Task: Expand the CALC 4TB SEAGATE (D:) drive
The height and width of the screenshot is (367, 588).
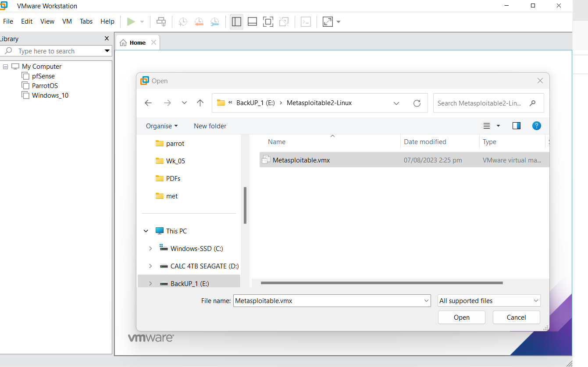Action: pos(150,266)
